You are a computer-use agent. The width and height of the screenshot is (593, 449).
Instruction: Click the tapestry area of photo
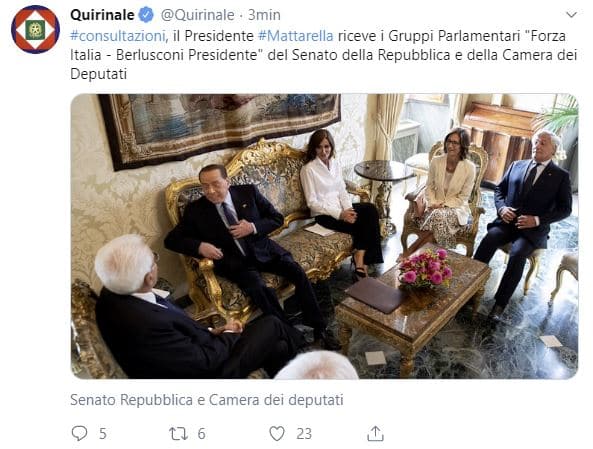(219, 127)
